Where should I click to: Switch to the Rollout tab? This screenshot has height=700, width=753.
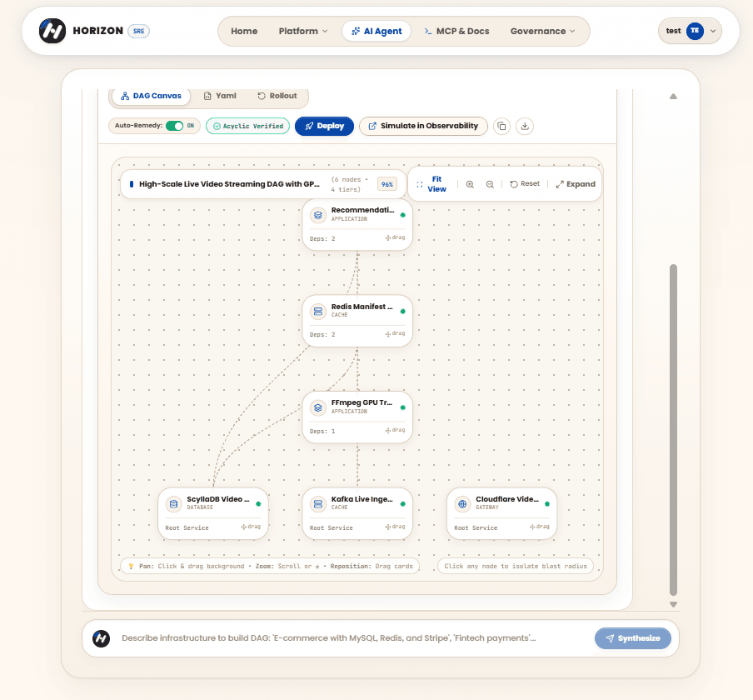point(277,96)
